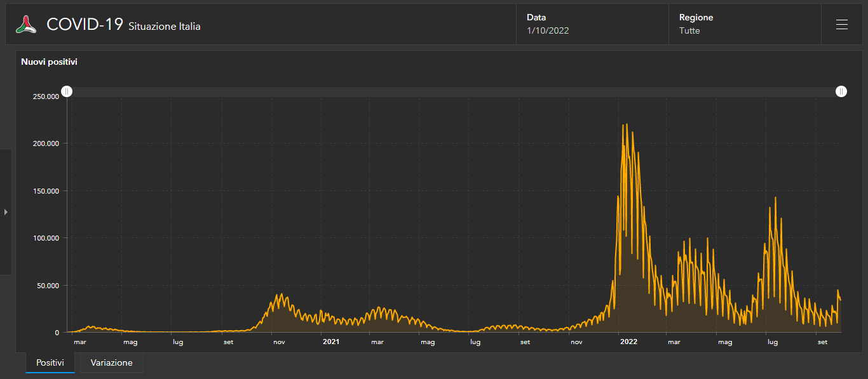Viewport: 868px width, 379px height.
Task: Click the COVID-19 dashboard title
Action: coord(85,25)
